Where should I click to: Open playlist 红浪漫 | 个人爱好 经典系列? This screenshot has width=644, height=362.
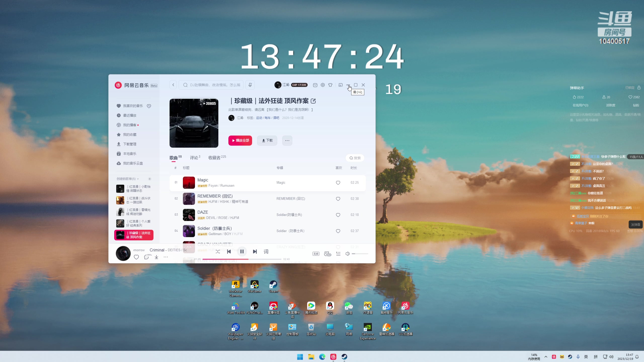[134, 223]
